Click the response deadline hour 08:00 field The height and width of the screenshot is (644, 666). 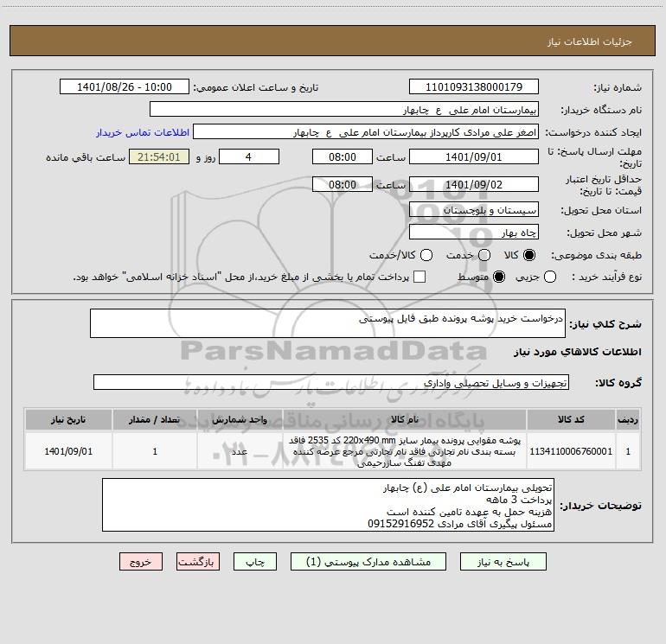point(343,156)
